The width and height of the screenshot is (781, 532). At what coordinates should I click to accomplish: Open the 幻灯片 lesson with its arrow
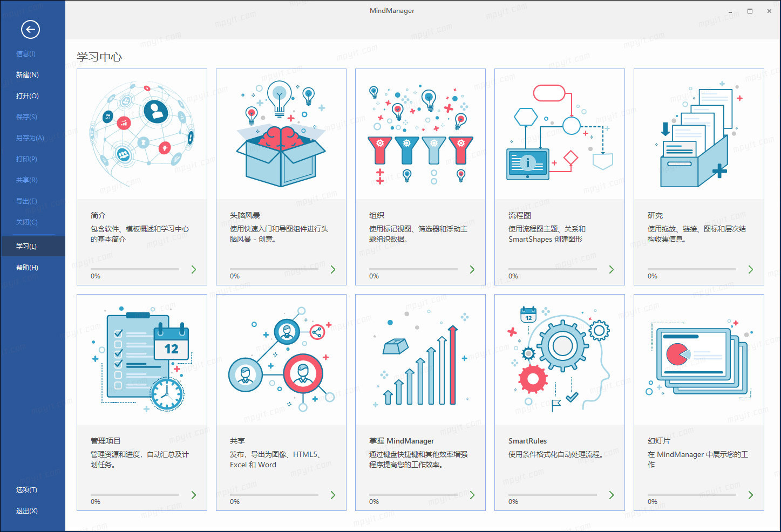[750, 494]
